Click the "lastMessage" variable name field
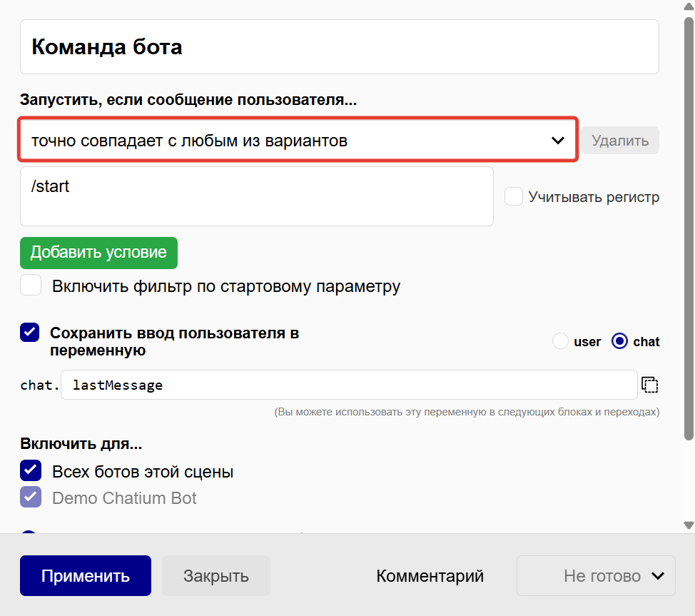The height and width of the screenshot is (616, 695). [x=349, y=385]
